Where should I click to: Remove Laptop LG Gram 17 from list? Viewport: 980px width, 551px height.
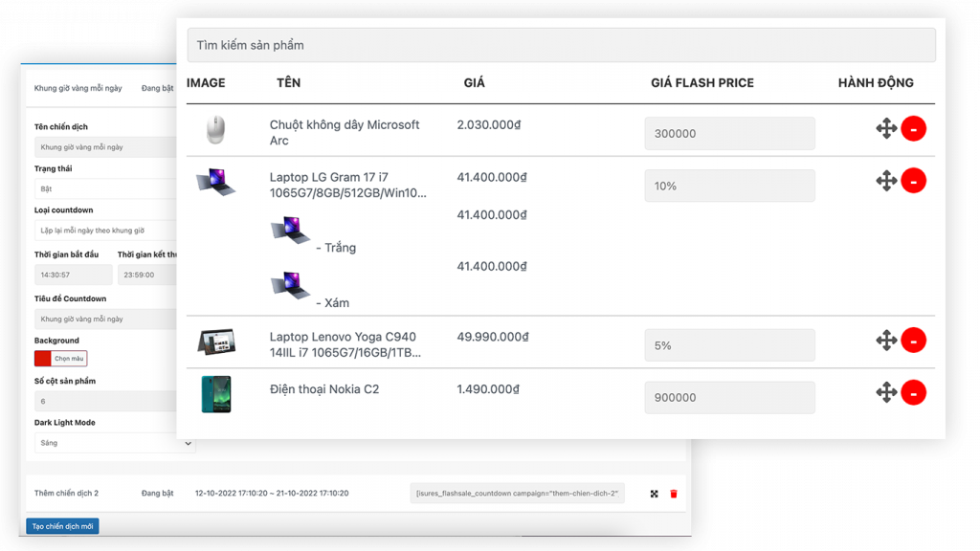coord(913,180)
